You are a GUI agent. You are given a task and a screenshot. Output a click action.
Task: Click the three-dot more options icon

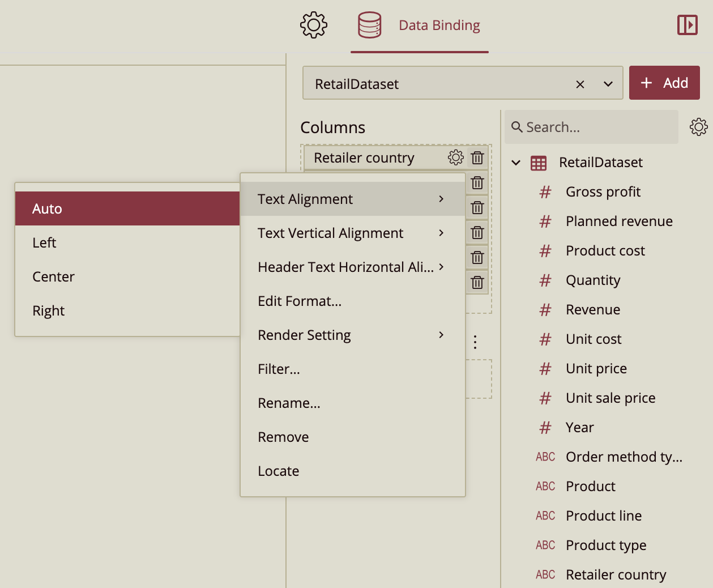tap(475, 342)
